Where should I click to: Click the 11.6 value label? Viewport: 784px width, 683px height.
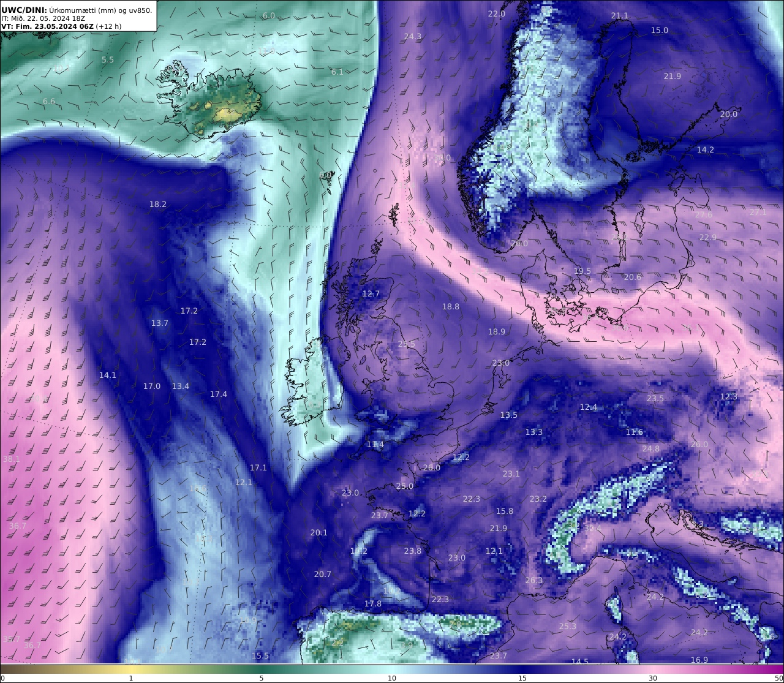(x=634, y=432)
